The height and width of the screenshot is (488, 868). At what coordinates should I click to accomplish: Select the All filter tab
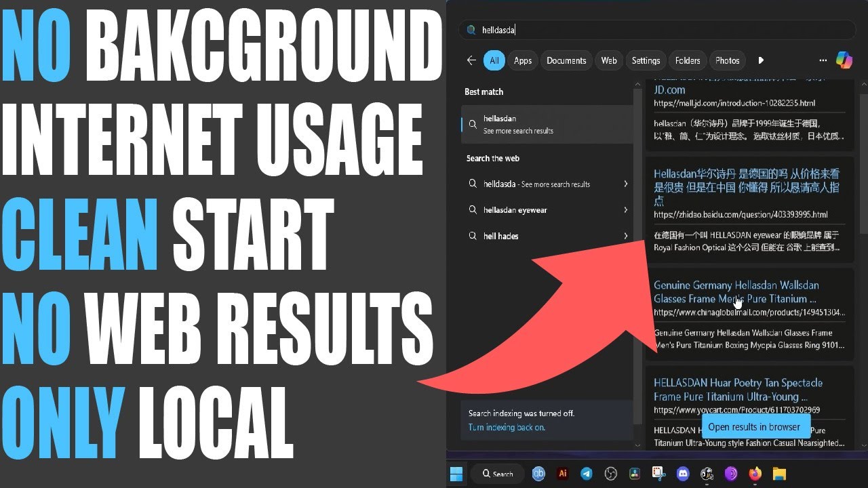494,60
